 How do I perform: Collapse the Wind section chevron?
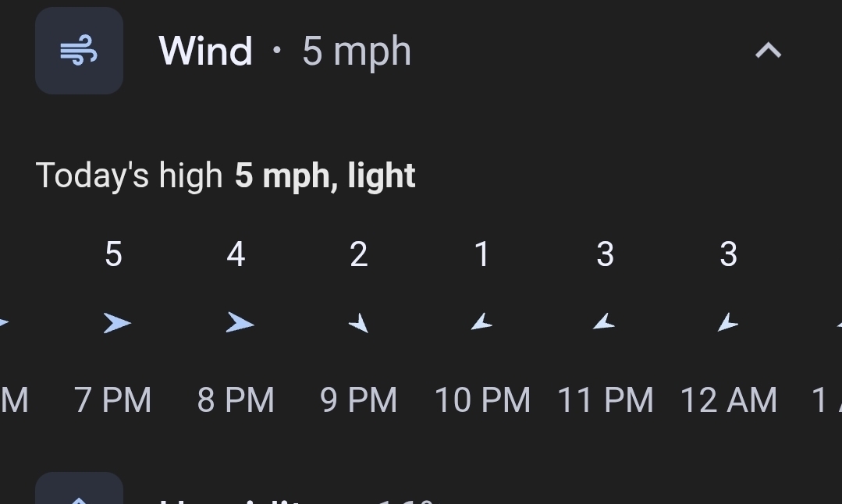[768, 51]
